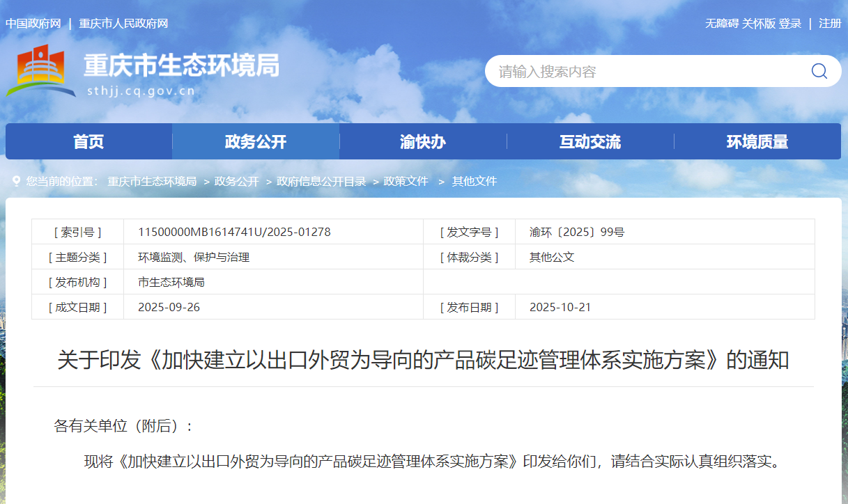Screen dimensions: 848x504
Task: Go to 互动交流 section
Action: pos(590,142)
